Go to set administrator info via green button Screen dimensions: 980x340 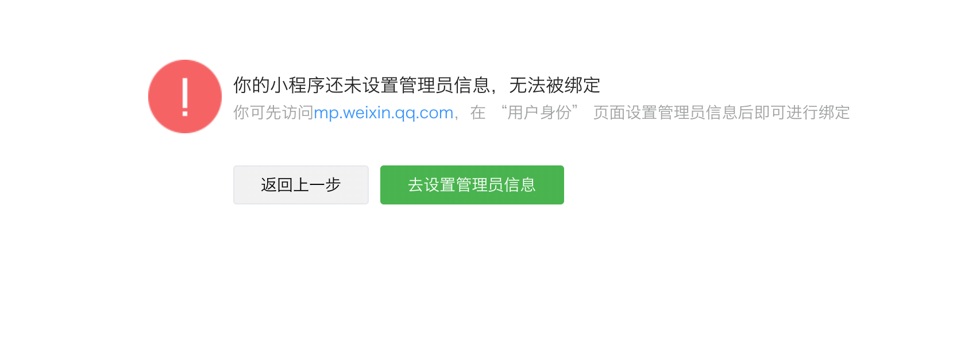tap(472, 185)
